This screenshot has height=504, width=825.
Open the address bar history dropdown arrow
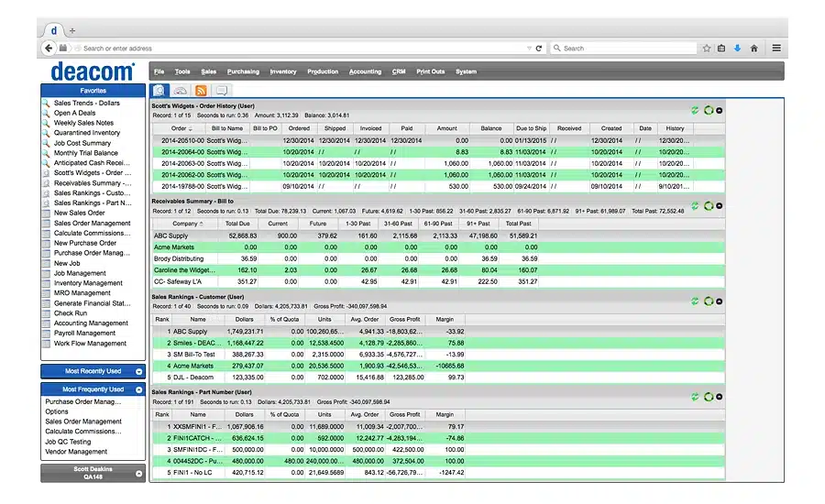pyautogui.click(x=529, y=49)
